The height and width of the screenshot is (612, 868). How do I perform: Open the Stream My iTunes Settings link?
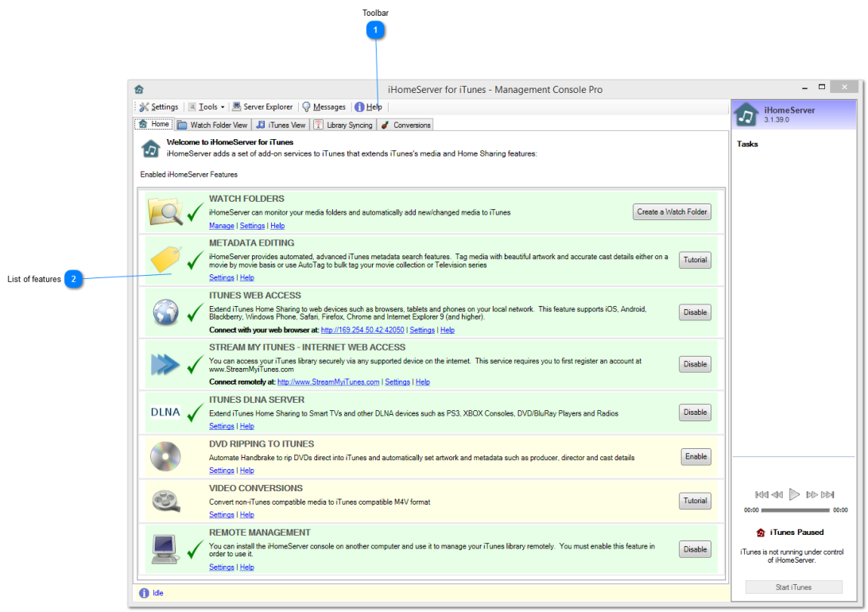point(397,382)
